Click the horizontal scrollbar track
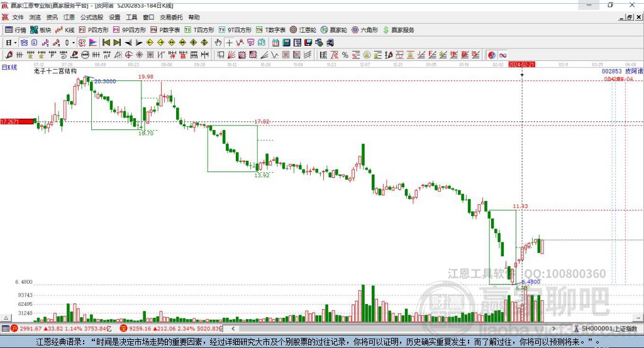The width and height of the screenshot is (644, 348). pyautogui.click(x=394, y=329)
